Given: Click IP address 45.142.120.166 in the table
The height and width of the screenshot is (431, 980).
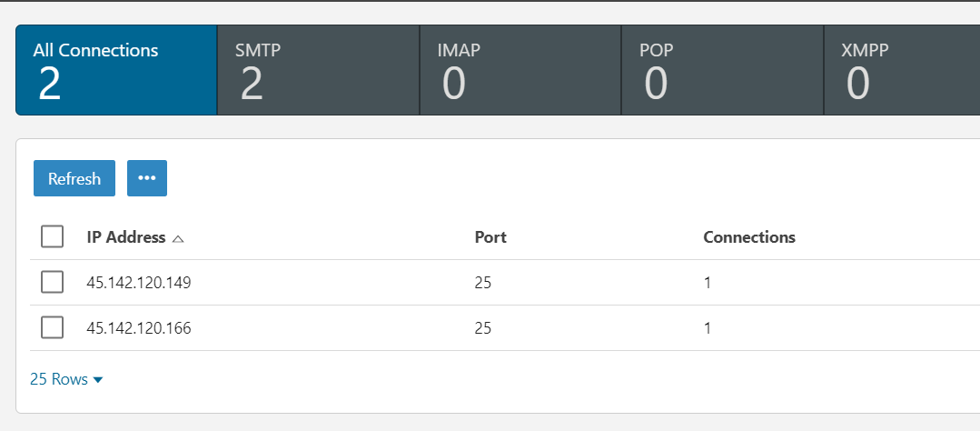Looking at the screenshot, I should point(139,328).
